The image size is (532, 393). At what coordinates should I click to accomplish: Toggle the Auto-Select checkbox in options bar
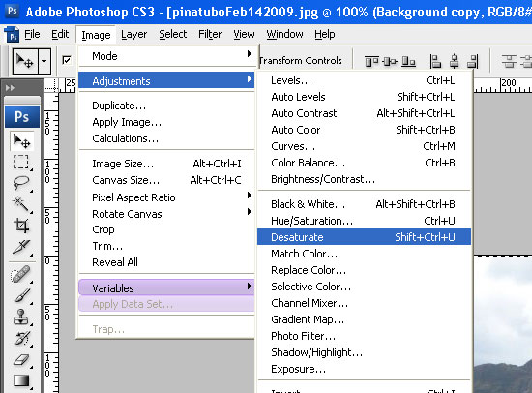click(67, 60)
